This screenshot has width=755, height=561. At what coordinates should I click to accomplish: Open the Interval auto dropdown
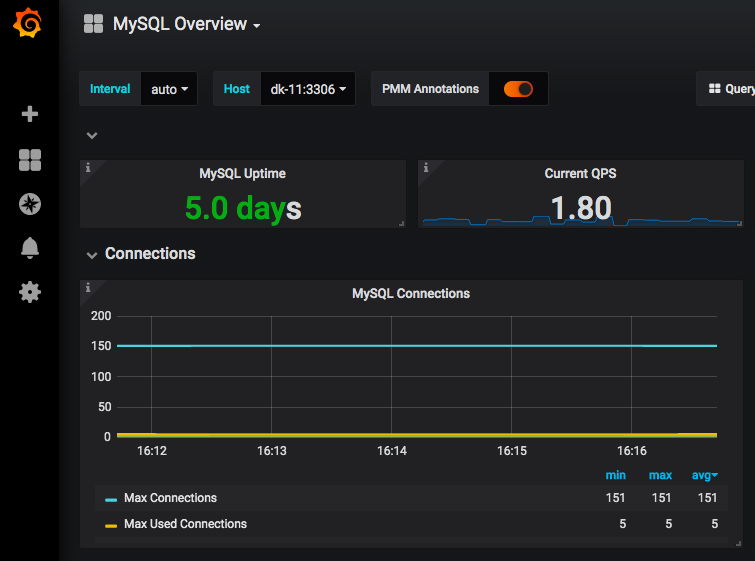(x=169, y=89)
